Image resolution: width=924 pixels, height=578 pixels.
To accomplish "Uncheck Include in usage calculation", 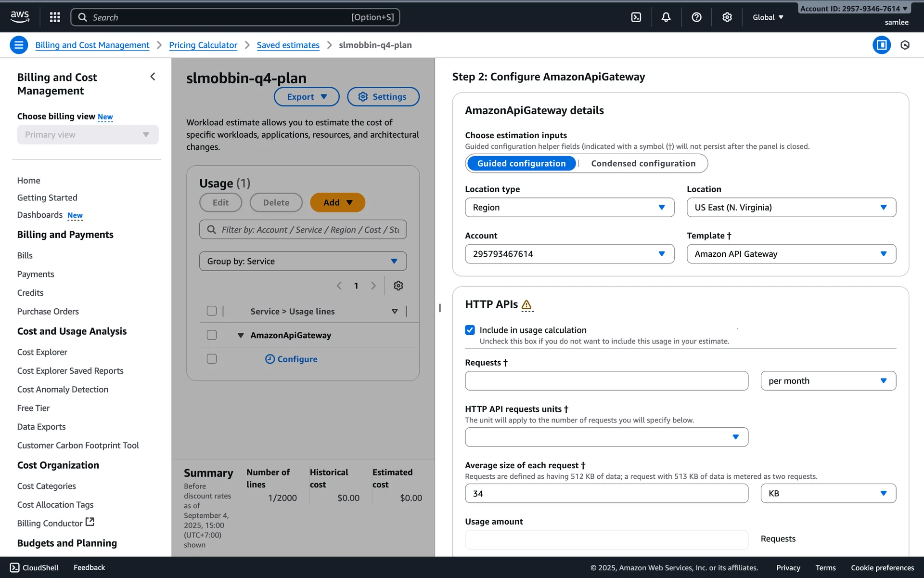I will coord(470,330).
